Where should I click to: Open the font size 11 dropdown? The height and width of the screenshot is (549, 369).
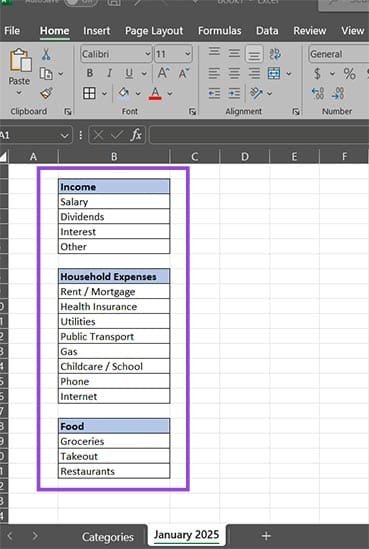coord(188,54)
